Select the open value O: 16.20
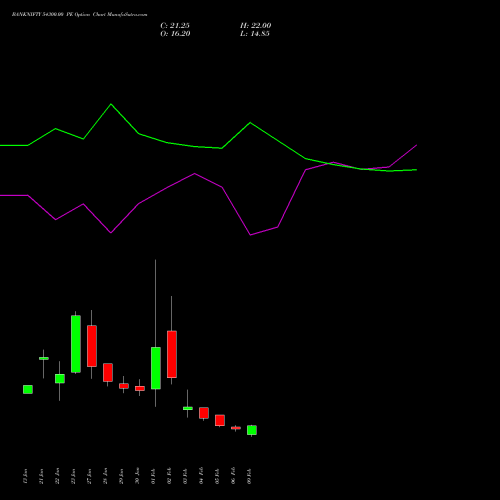The width and height of the screenshot is (500, 500). coord(175,34)
